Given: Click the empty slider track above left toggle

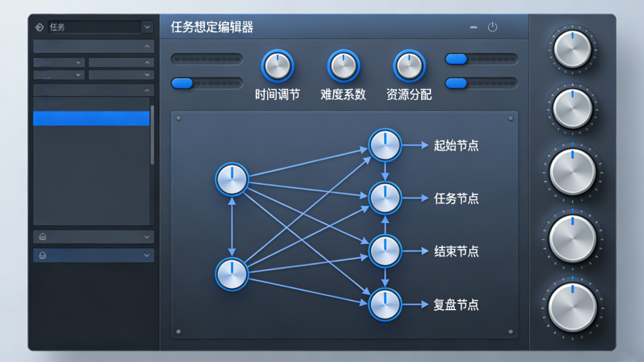Looking at the screenshot, I should point(206,59).
